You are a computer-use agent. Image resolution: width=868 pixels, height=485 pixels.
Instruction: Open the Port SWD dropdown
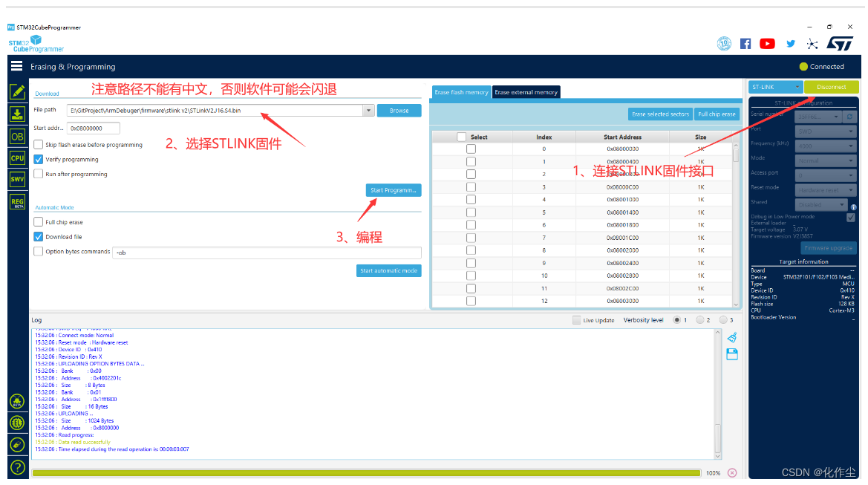[826, 131]
